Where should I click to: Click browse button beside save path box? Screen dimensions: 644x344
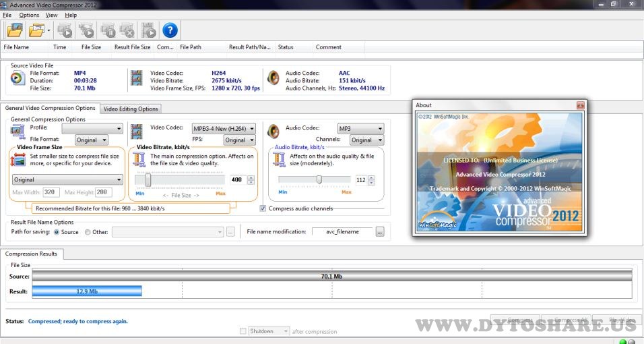coord(230,232)
